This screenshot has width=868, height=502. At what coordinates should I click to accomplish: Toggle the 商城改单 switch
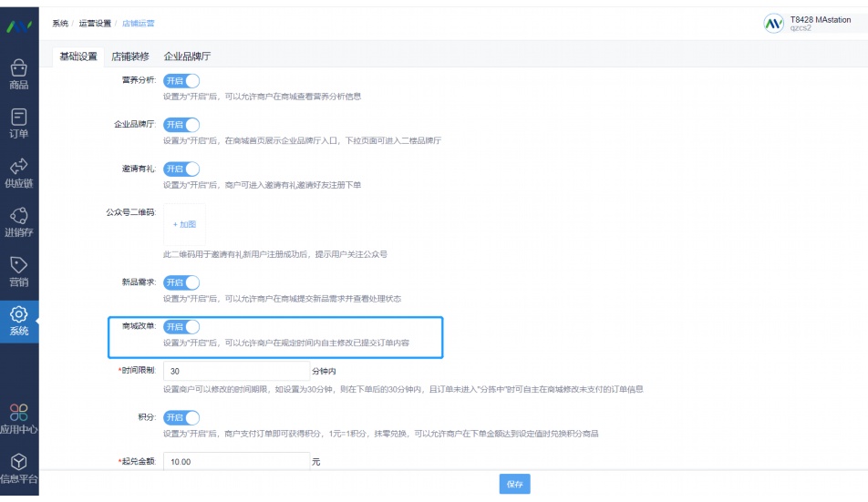coord(181,326)
